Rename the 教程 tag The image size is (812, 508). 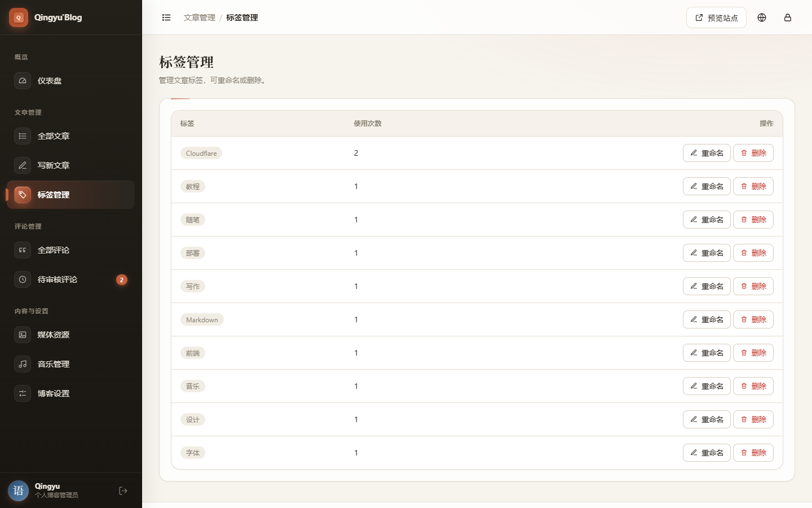pos(707,186)
